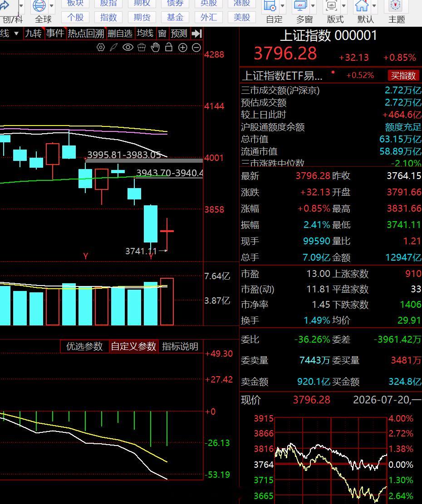Select the 九转 chart tab
Viewport: 422px width, 504px height.
pos(34,34)
